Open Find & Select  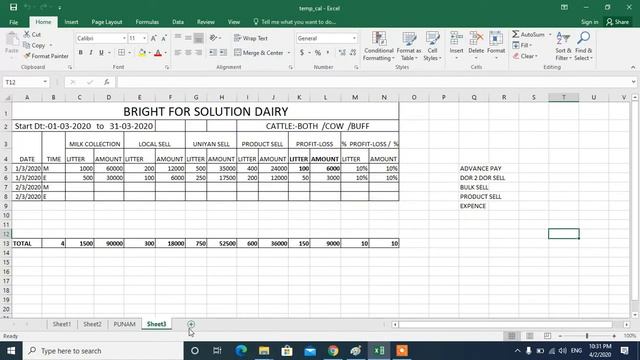pos(583,46)
